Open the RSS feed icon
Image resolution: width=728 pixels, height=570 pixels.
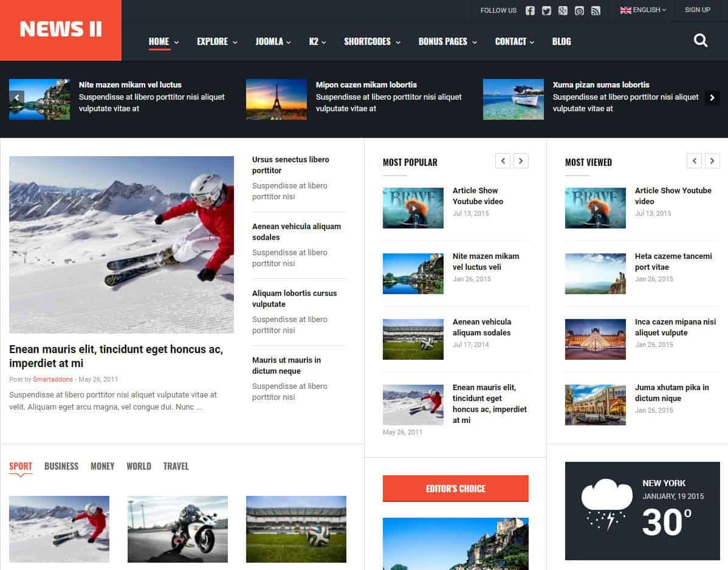pos(596,10)
